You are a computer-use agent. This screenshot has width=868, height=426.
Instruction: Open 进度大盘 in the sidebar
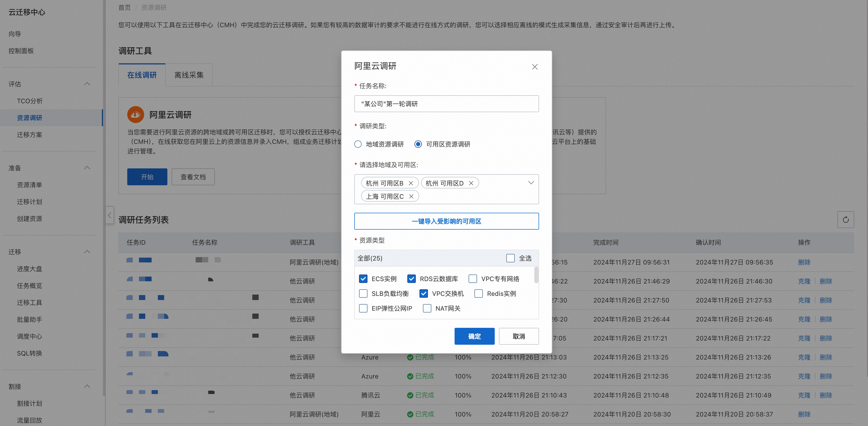coord(30,269)
